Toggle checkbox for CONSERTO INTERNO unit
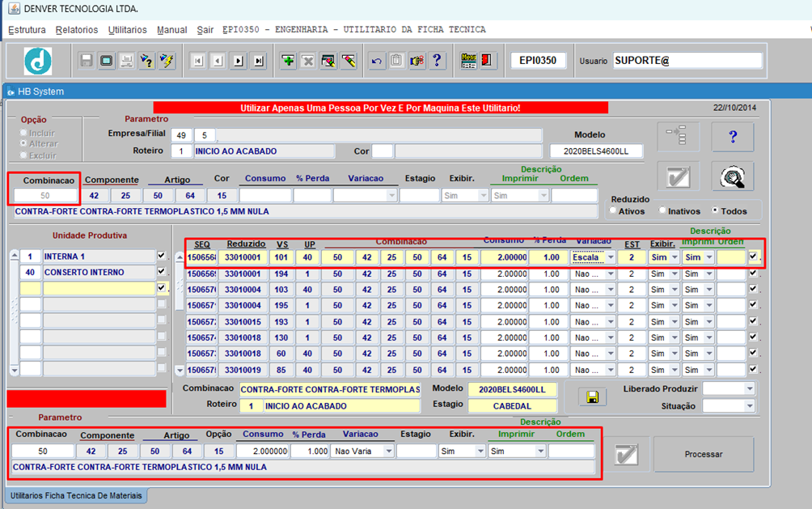Image resolution: width=812 pixels, height=509 pixels. (x=162, y=271)
